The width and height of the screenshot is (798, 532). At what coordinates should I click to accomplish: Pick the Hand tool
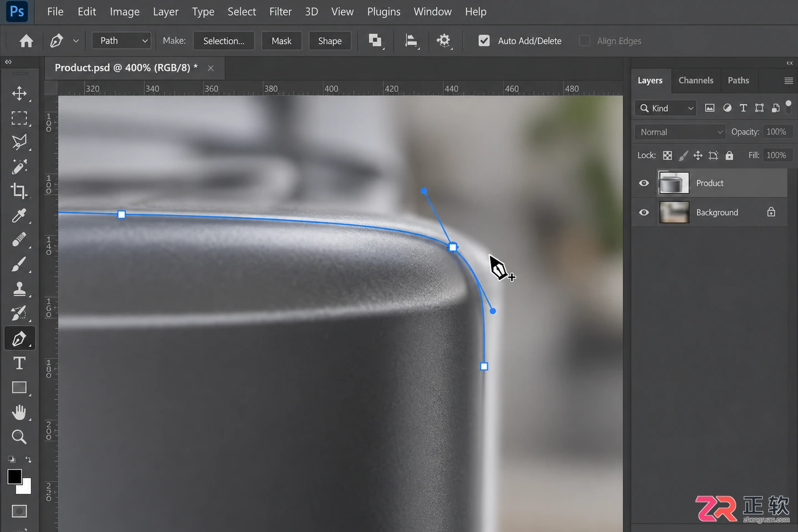tap(19, 412)
